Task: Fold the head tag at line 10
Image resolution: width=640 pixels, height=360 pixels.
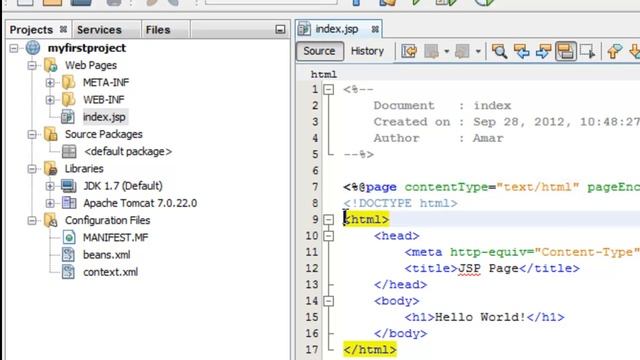Action: click(x=329, y=236)
